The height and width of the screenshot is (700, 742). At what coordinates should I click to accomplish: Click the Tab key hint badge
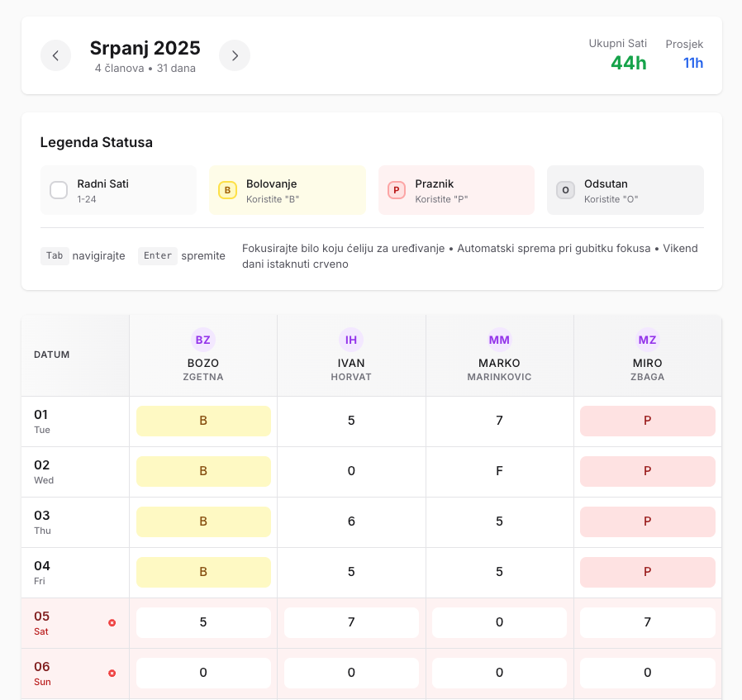pyautogui.click(x=55, y=256)
